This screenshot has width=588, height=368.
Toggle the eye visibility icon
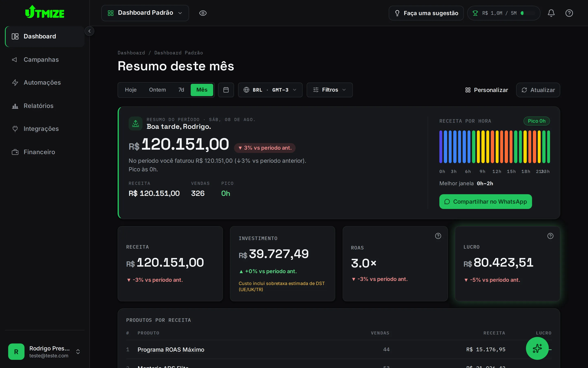click(203, 13)
